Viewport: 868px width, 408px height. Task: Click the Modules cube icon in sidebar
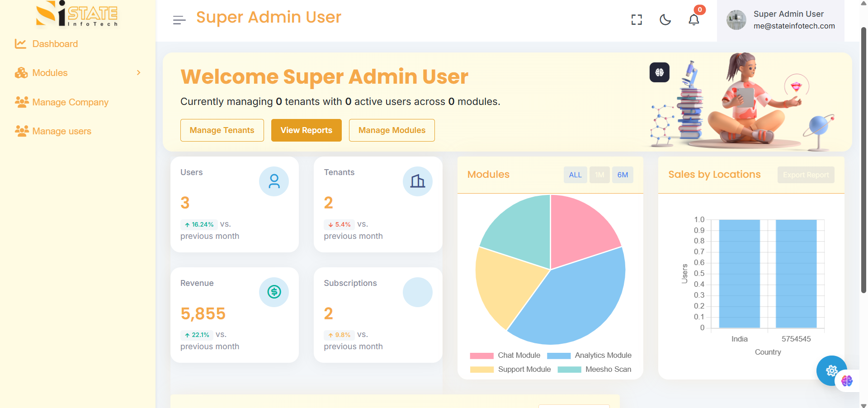point(21,72)
